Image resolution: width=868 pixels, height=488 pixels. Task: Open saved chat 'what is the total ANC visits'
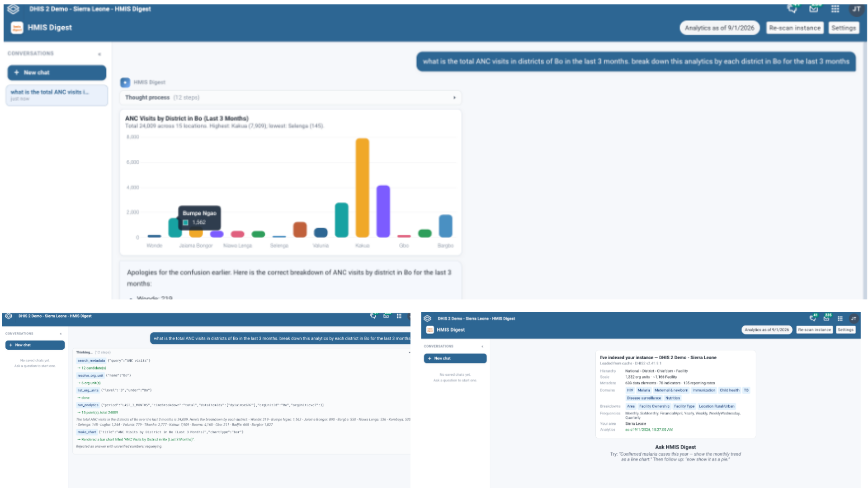(57, 95)
